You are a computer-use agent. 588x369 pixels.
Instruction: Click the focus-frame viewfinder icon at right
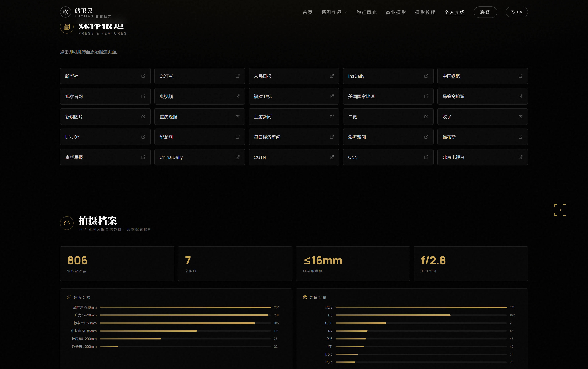click(x=560, y=210)
